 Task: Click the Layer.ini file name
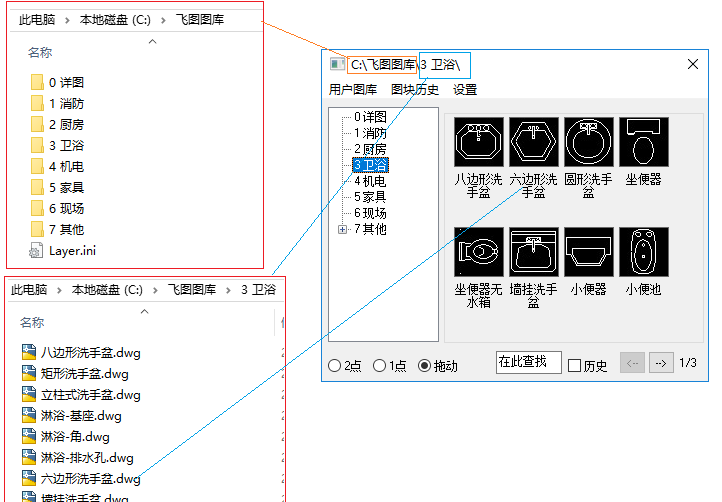(72, 251)
